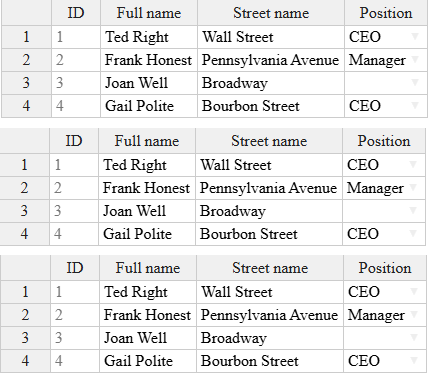
Task: Click the Bourbon Street cell in third table
Action: point(270,361)
